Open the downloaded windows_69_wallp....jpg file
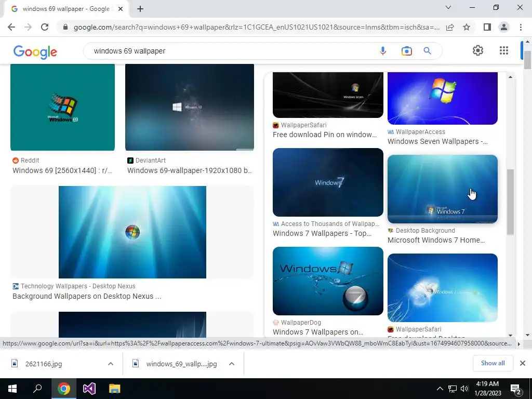Image resolution: width=532 pixels, height=399 pixels. [x=181, y=364]
